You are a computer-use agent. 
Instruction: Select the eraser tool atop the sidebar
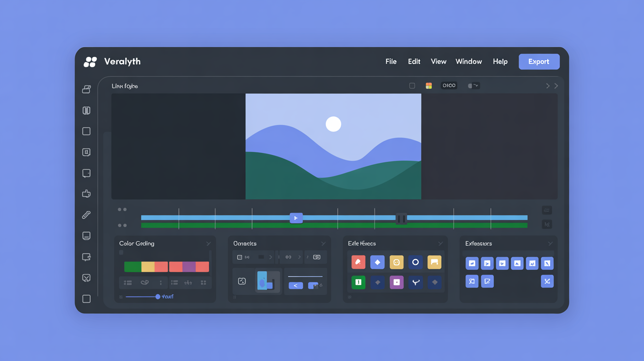pos(86,89)
